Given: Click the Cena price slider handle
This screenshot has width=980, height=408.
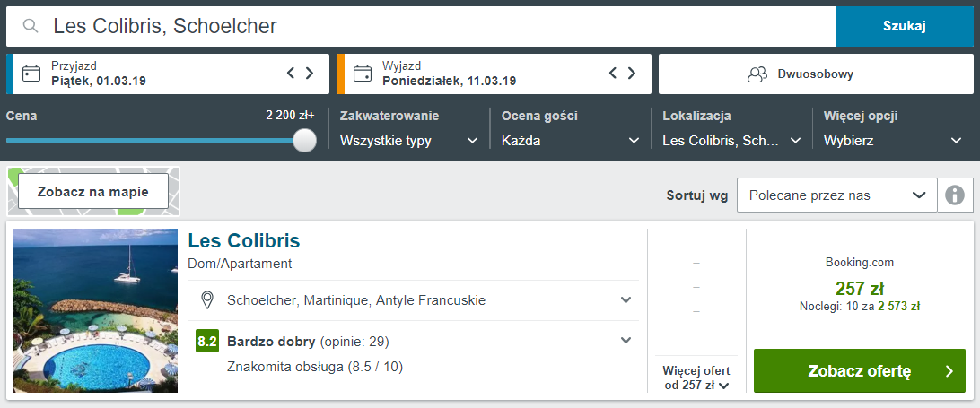Looking at the screenshot, I should pos(304,140).
